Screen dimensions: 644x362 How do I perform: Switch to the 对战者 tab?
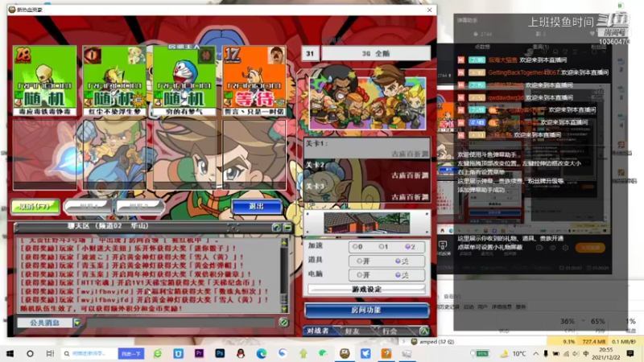[x=318, y=331]
